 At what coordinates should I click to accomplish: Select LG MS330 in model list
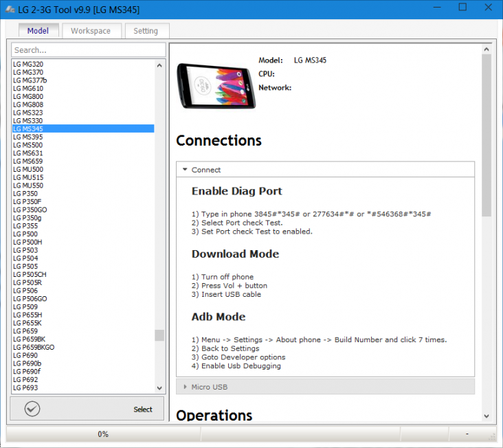pos(83,120)
